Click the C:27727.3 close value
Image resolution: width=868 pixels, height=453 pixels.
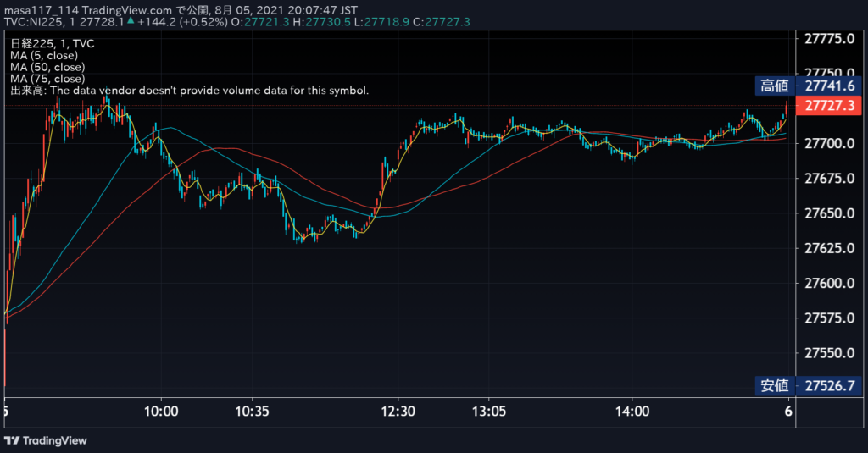[x=442, y=21]
